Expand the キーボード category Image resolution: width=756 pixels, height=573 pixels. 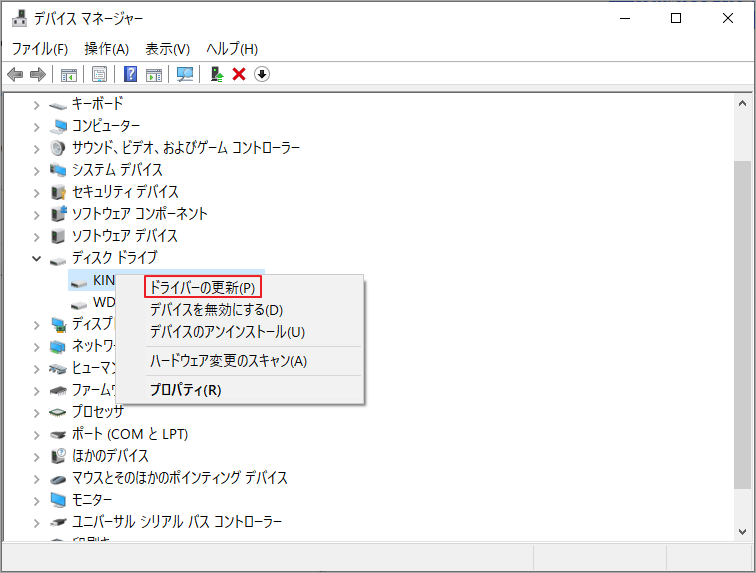37,105
